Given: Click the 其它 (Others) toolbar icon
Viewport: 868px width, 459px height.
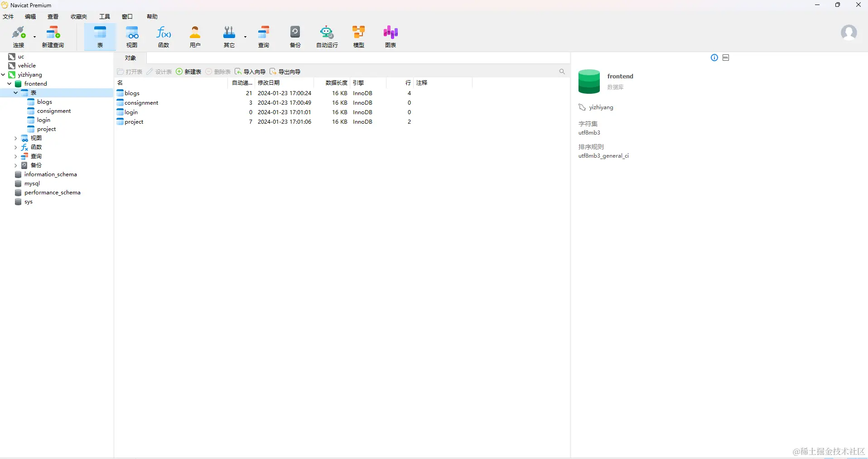Looking at the screenshot, I should pyautogui.click(x=229, y=37).
